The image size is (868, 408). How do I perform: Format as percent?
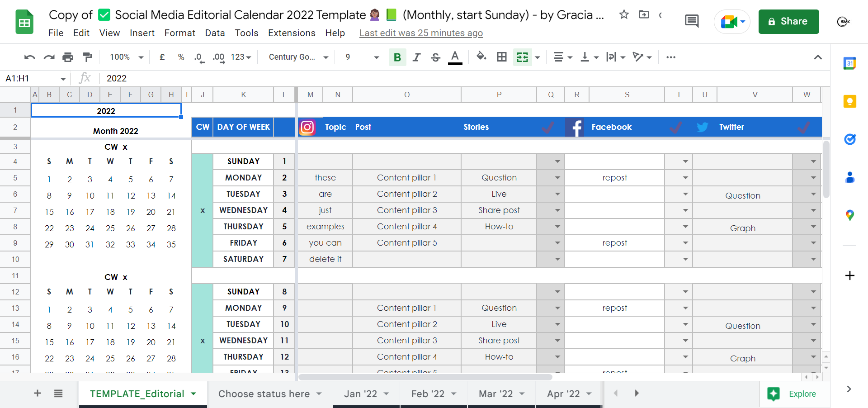[181, 57]
